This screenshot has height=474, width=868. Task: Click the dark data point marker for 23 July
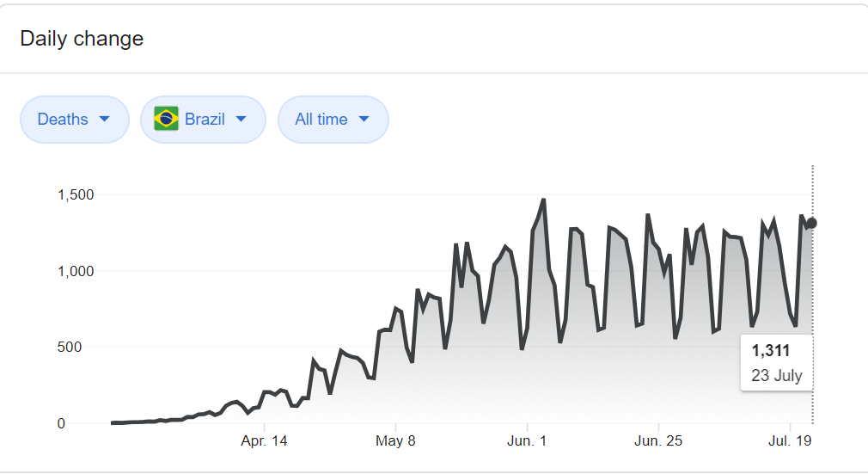pyautogui.click(x=812, y=223)
